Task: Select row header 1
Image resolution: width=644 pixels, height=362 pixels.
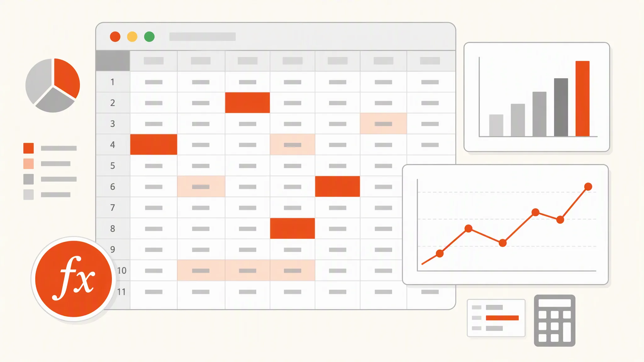Action: 113,82
